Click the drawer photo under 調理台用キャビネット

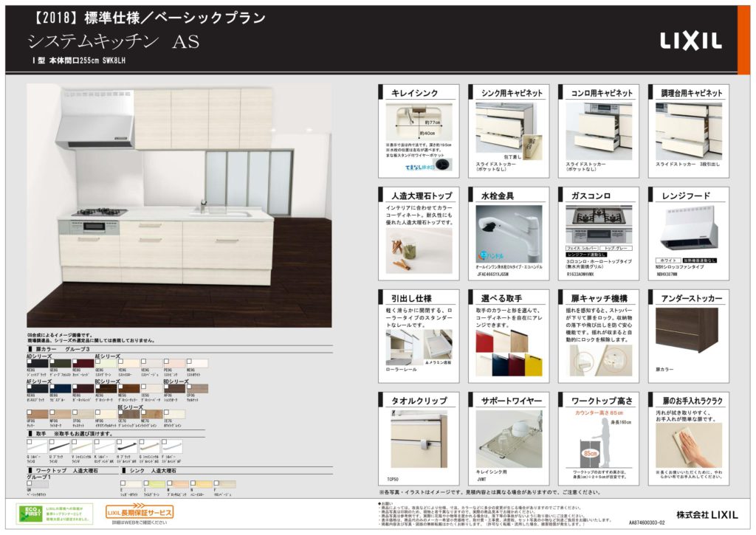pyautogui.click(x=689, y=131)
